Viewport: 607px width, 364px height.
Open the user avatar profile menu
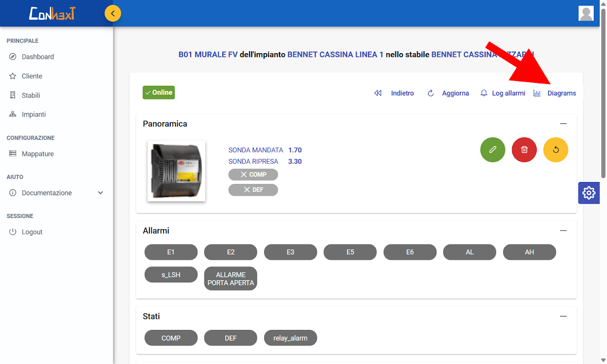coord(586,13)
